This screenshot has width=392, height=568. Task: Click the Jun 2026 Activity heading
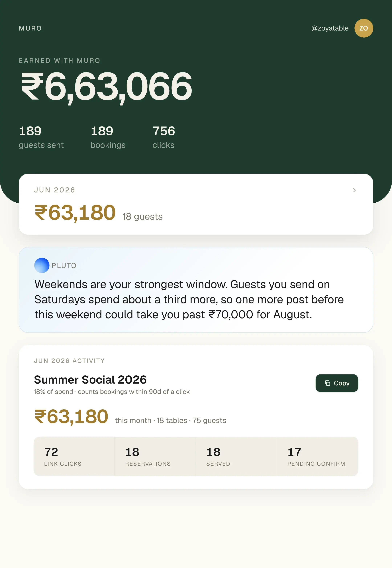[x=69, y=361]
